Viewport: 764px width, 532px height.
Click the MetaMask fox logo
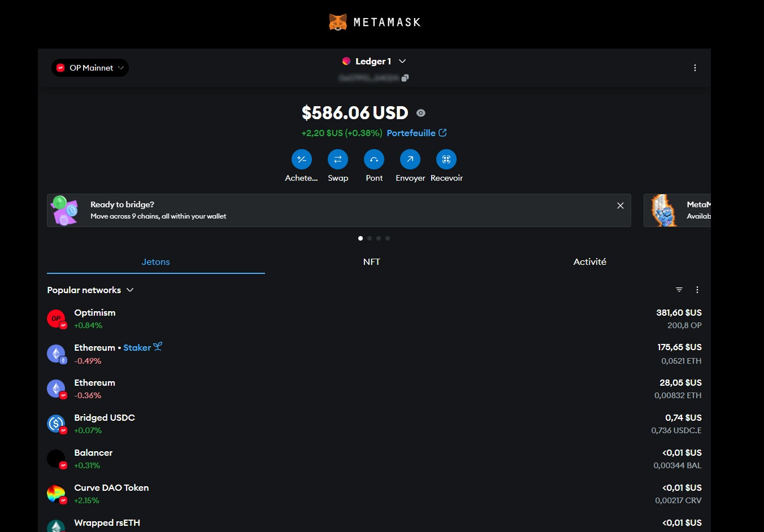coord(338,22)
